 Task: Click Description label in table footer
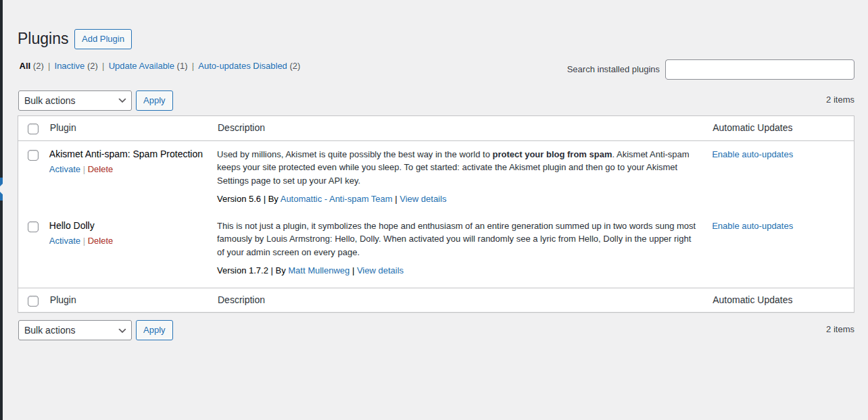pyautogui.click(x=241, y=300)
